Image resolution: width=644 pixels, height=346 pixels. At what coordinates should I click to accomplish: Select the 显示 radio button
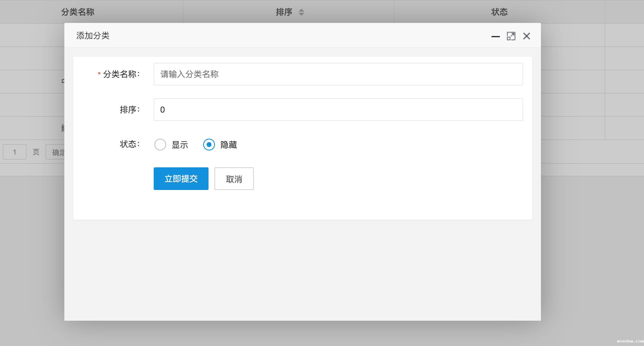coord(160,145)
